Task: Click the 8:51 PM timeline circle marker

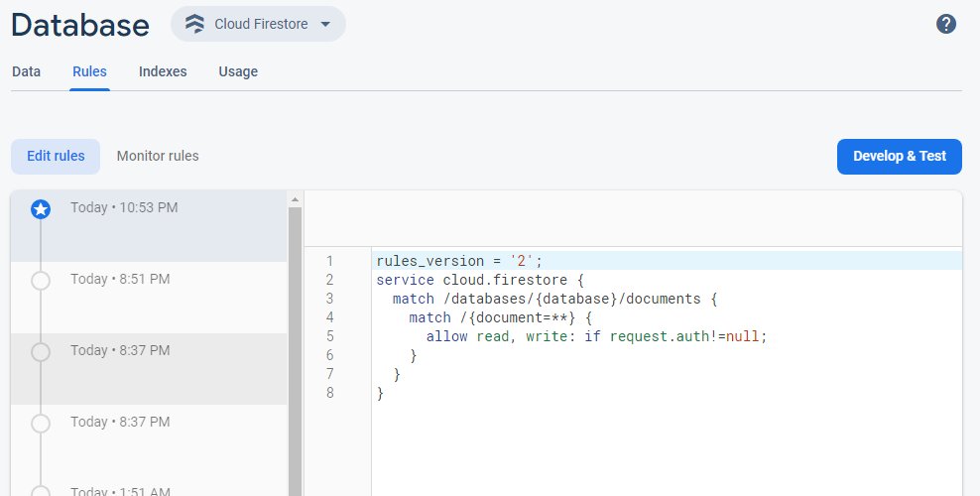Action: click(x=41, y=281)
